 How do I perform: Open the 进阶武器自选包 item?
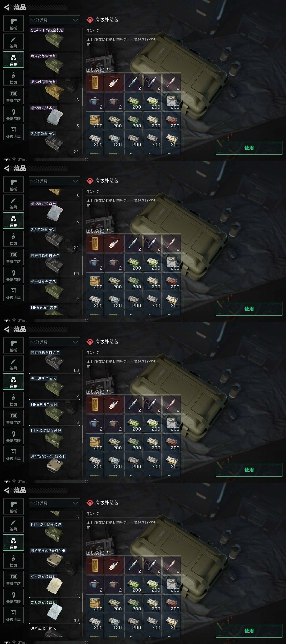tap(55, 631)
